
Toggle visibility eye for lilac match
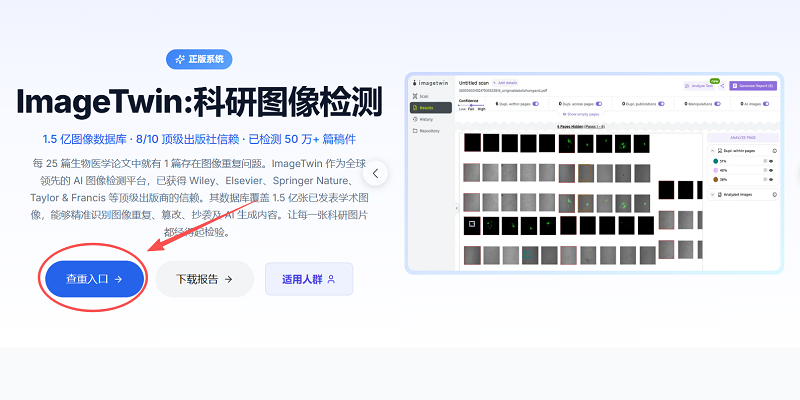[x=771, y=170]
